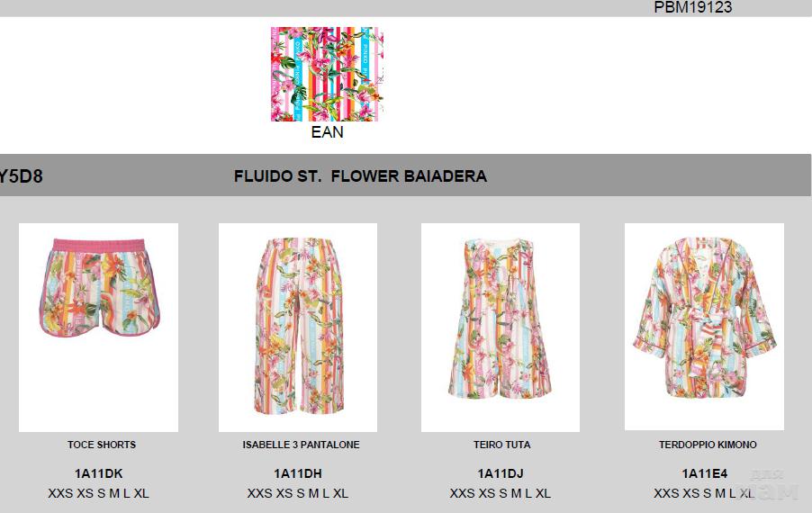Click the size list under Isabelle 3 Pantalone
The height and width of the screenshot is (513, 812).
tap(298, 493)
